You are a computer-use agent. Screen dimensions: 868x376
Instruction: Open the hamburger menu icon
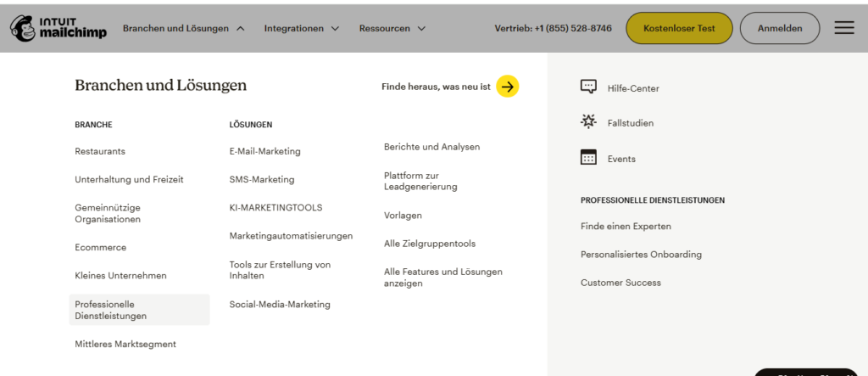click(844, 28)
